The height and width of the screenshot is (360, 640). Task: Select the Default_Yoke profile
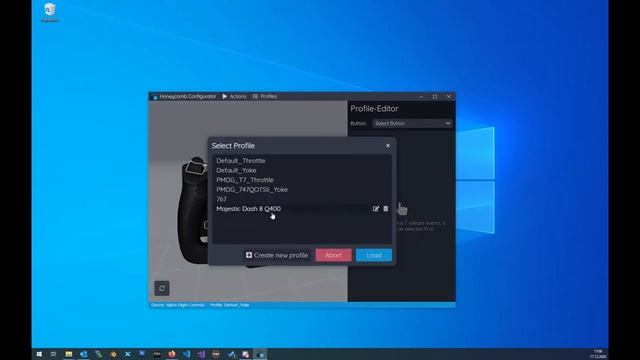(302, 170)
